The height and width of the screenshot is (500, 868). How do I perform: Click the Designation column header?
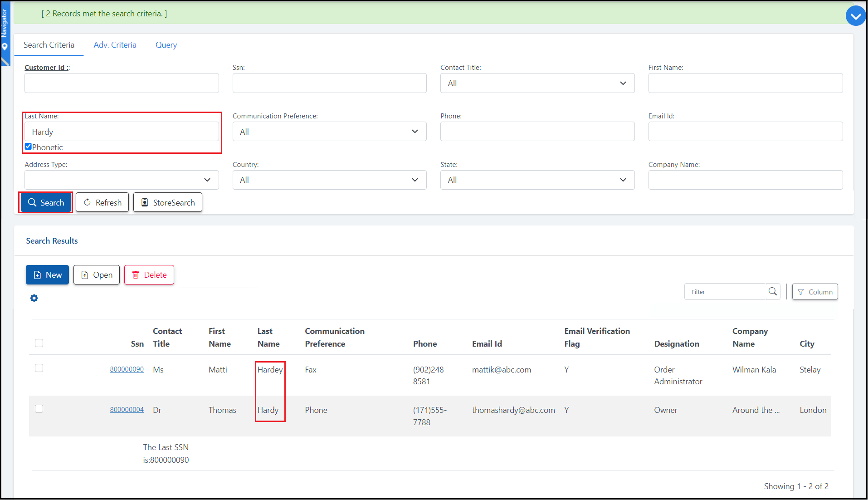(x=677, y=344)
